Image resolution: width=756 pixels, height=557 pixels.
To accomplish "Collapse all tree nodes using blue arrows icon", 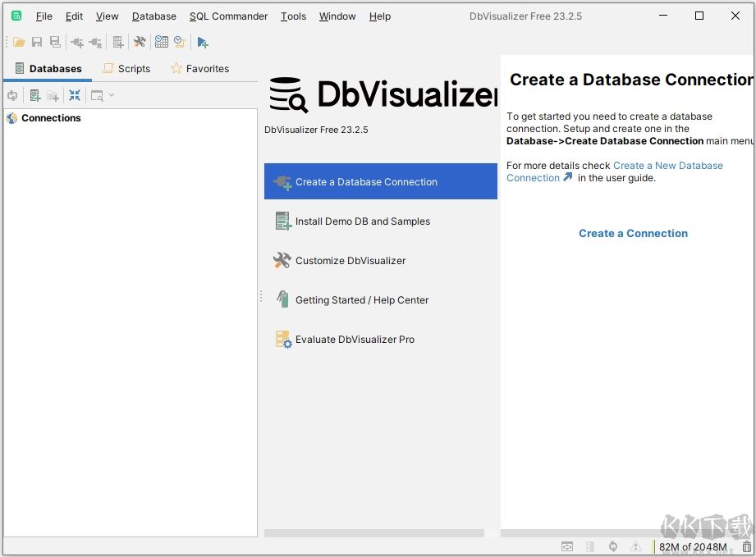I will click(74, 95).
